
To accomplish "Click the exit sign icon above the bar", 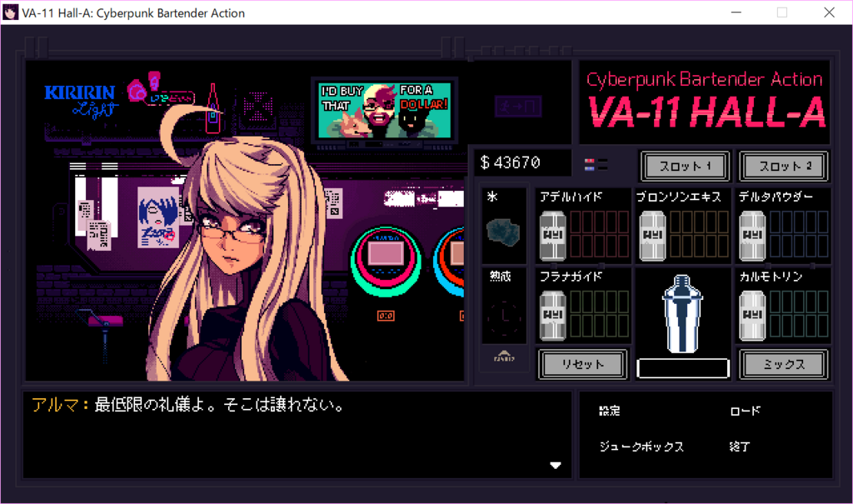I will (x=518, y=106).
